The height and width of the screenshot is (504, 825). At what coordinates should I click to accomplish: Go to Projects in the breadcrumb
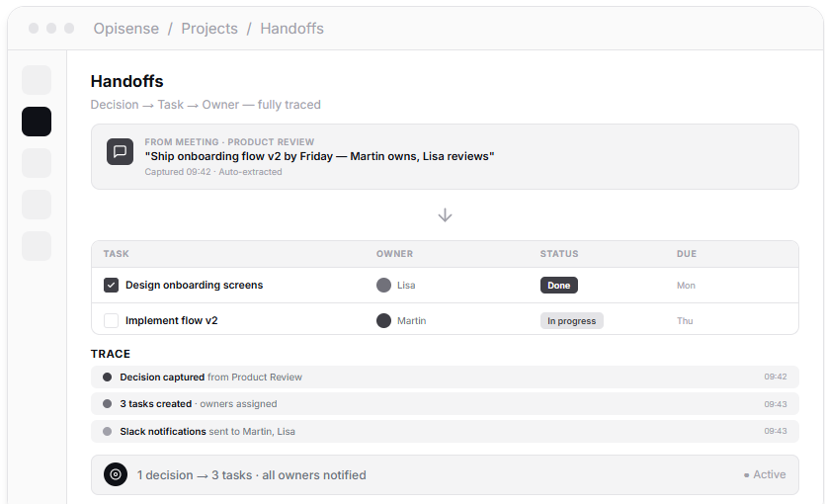(209, 29)
